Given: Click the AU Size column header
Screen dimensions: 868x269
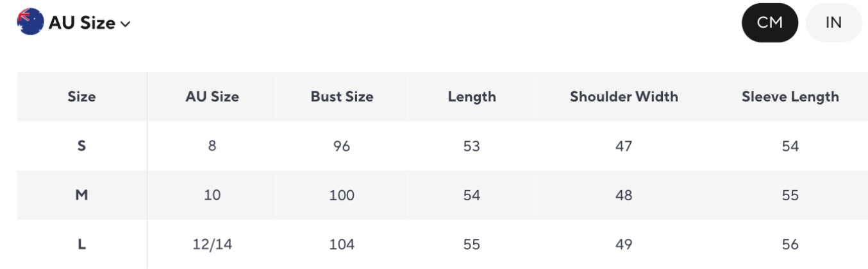Looking at the screenshot, I should click(212, 97).
